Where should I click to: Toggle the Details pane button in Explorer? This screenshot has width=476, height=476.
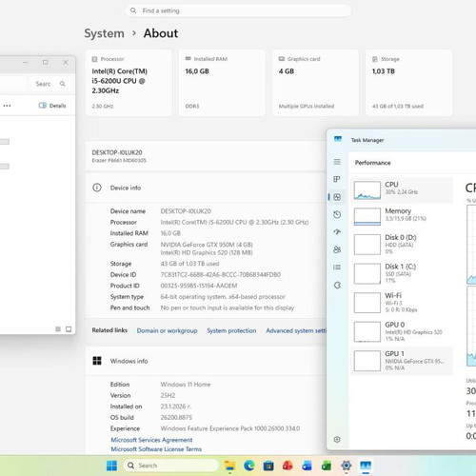(x=52, y=106)
